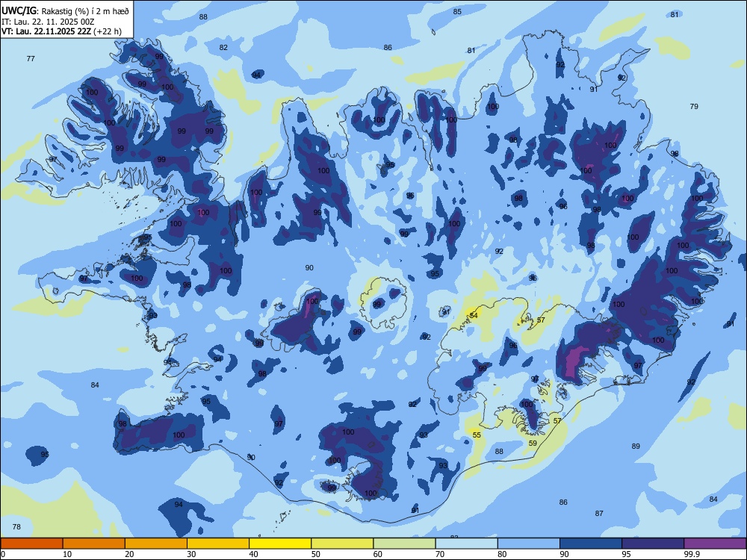This screenshot has width=747, height=560.
Task: Pick the 20–30 amber legend swatch
Action: coord(156,544)
